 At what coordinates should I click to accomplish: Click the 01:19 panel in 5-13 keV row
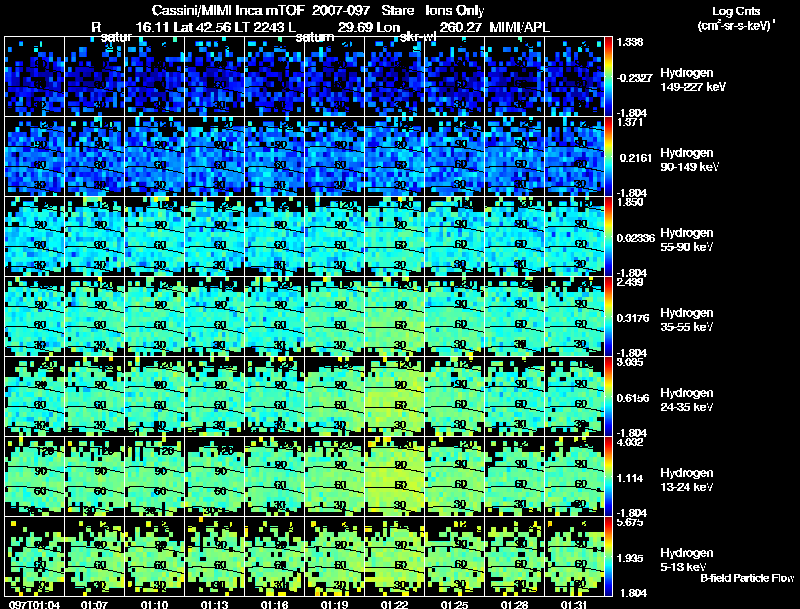point(335,556)
